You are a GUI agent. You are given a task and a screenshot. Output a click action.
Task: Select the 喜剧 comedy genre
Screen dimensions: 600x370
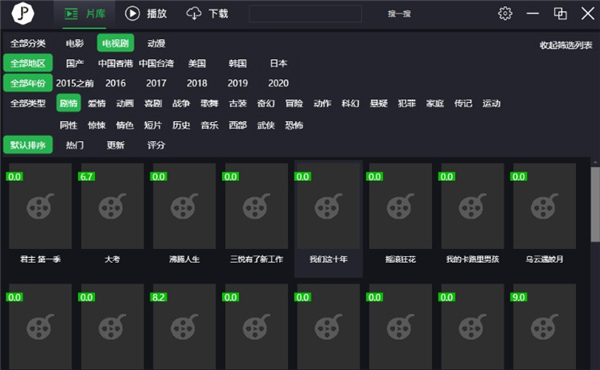click(x=153, y=103)
